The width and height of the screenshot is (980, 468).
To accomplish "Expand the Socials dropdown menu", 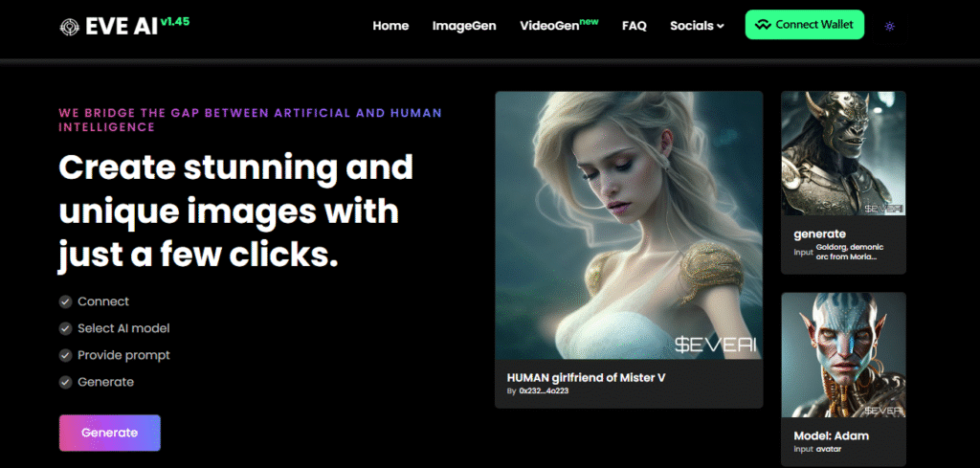I will 697,26.
